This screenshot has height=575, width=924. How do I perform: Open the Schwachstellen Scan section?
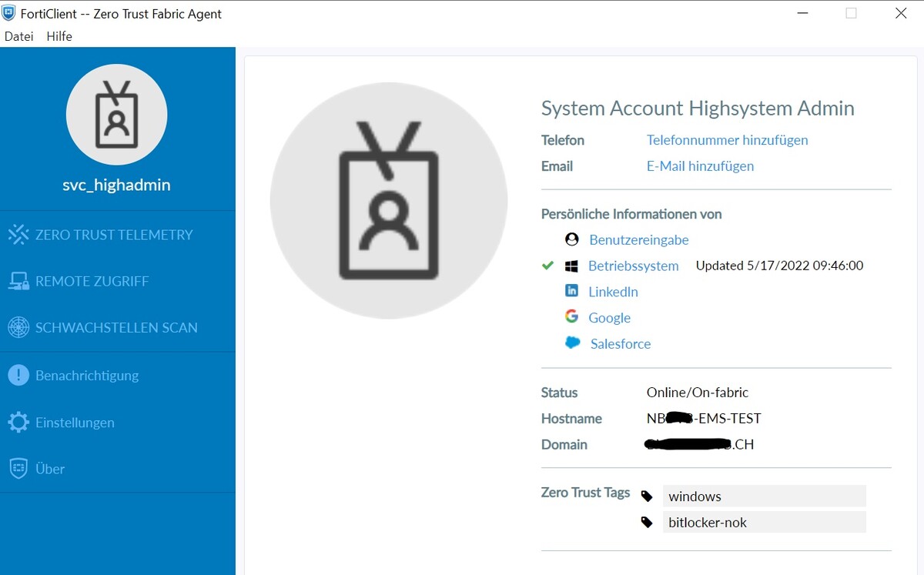pos(116,328)
